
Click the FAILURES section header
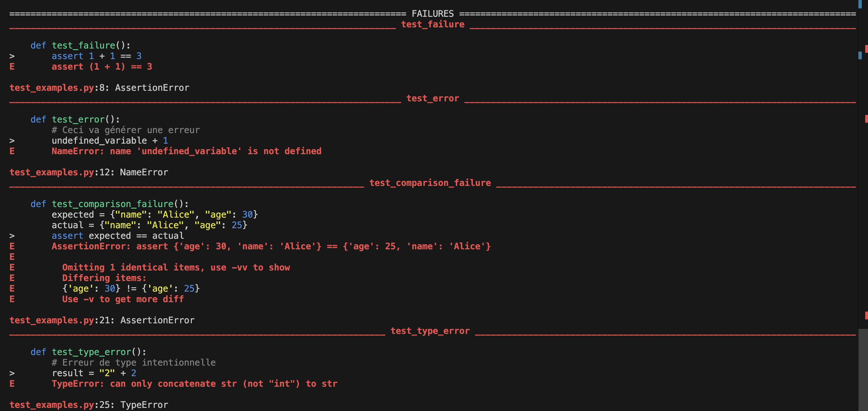coord(433,14)
